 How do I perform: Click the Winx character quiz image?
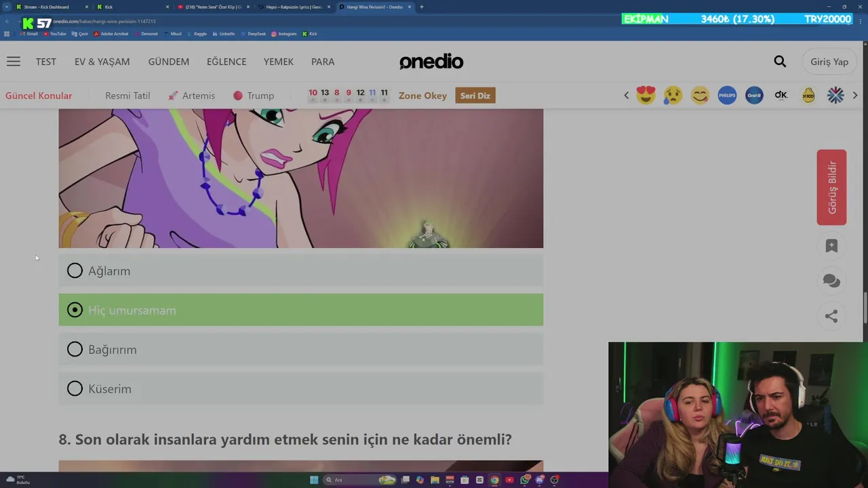click(301, 178)
